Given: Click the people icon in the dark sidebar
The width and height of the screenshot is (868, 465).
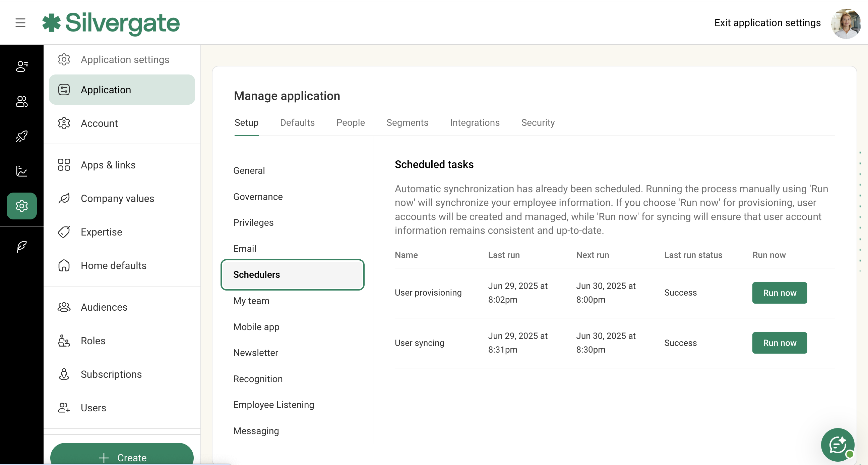Looking at the screenshot, I should (x=21, y=101).
